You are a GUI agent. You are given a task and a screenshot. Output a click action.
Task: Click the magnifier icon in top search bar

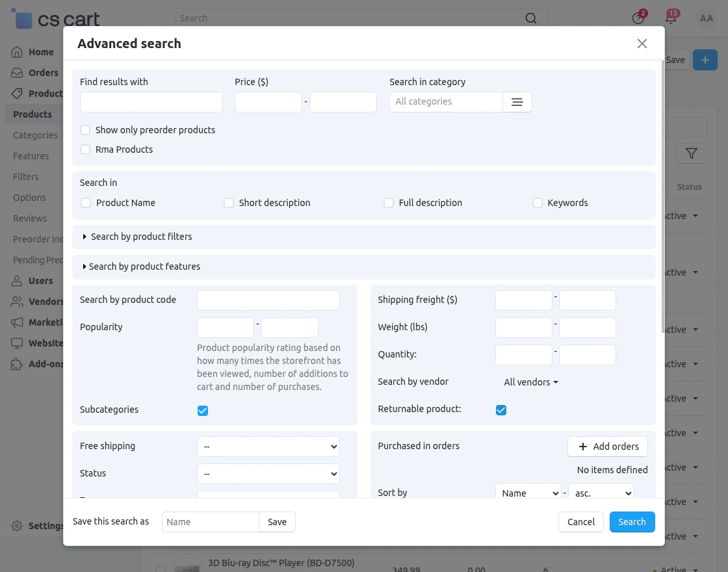(531, 18)
